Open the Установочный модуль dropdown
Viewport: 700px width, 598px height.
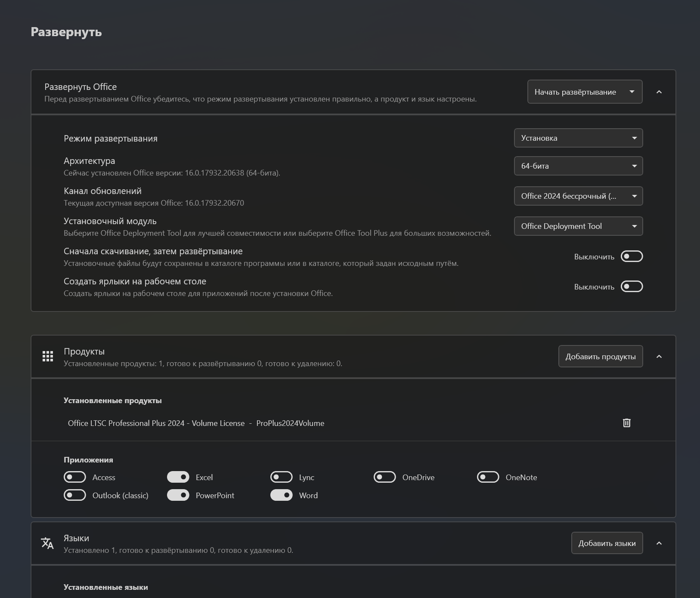pyautogui.click(x=578, y=226)
